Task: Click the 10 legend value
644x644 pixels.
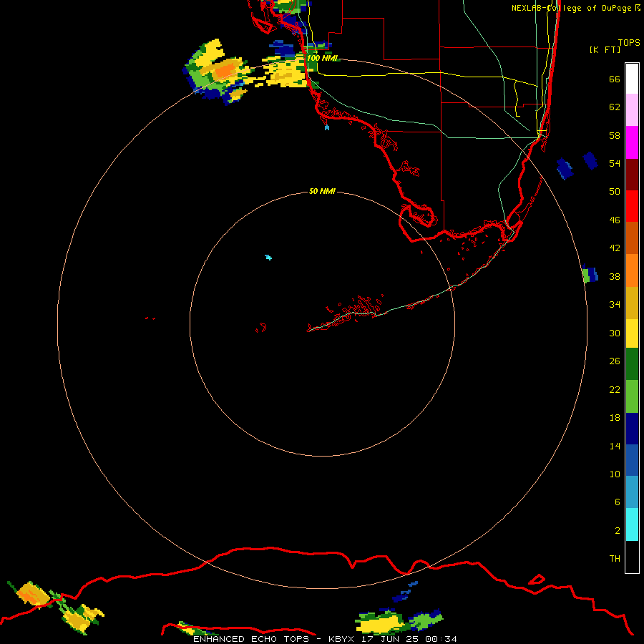Action: coord(615,474)
